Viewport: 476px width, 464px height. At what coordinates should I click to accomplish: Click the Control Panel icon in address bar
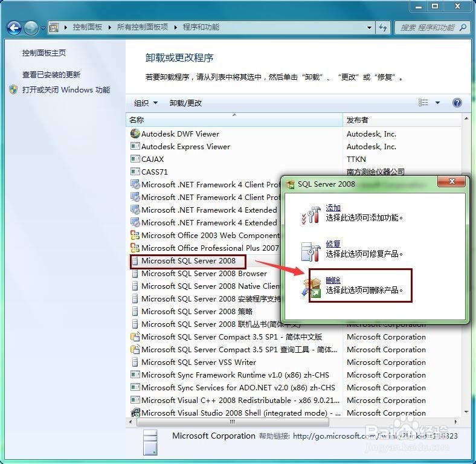coord(54,27)
